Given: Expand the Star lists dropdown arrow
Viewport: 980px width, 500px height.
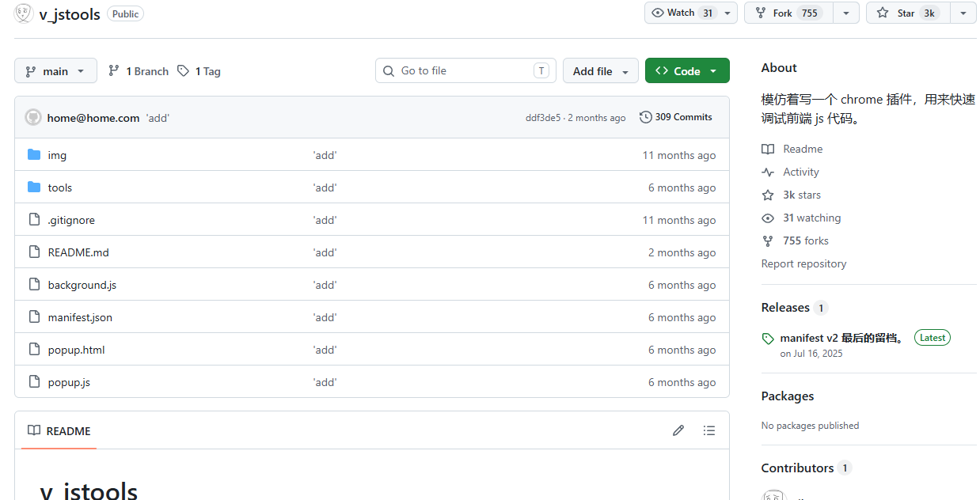Looking at the screenshot, I should click(963, 13).
